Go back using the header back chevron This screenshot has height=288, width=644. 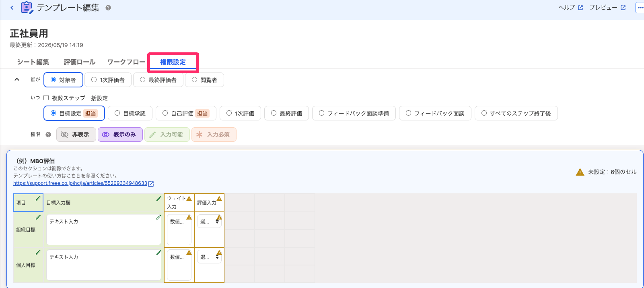coord(12,8)
